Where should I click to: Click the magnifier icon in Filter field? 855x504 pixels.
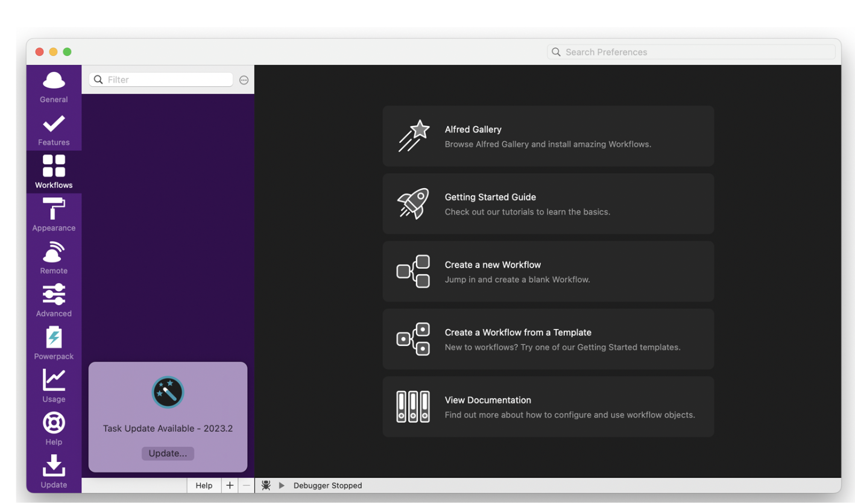click(98, 80)
